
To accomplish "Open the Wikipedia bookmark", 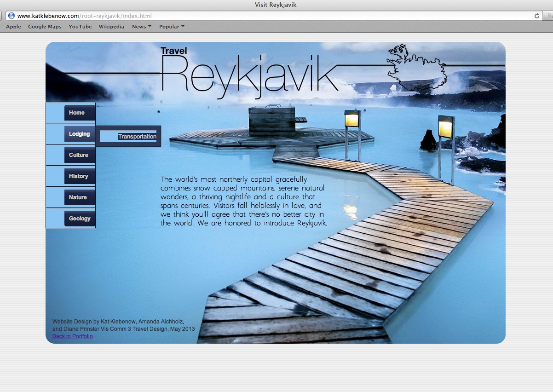I will pos(111,27).
